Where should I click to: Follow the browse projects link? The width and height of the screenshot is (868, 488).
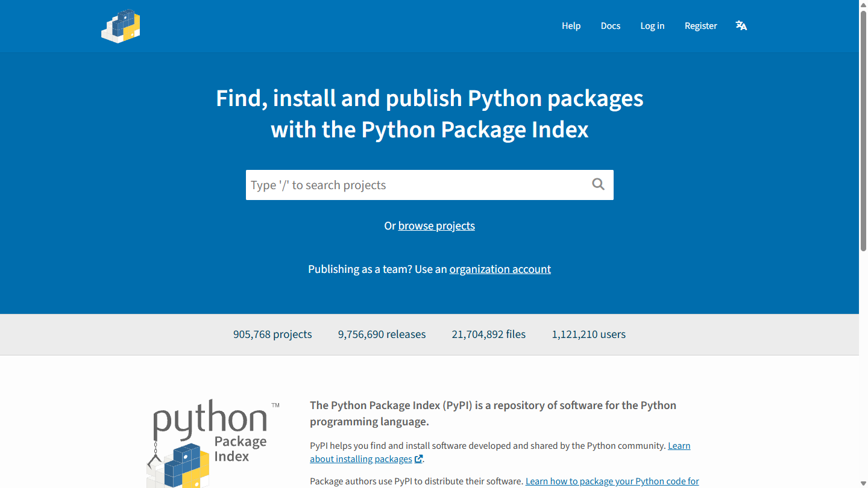tap(436, 226)
